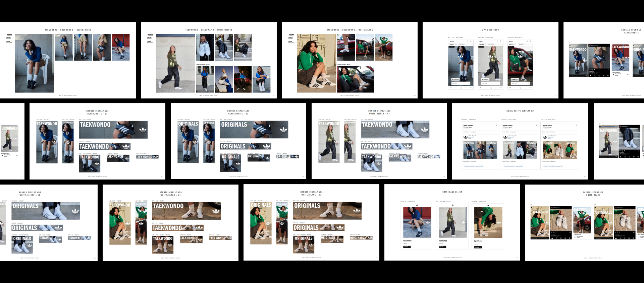The height and width of the screenshot is (283, 644).
Task: Select the wide TAEKWONDO billboard banner, White/Black V1
Action: tap(186, 211)
